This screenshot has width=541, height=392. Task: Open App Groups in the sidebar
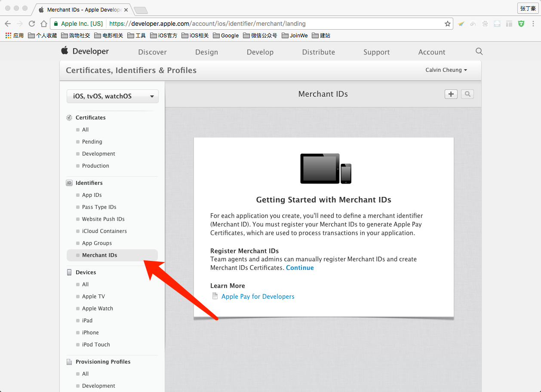(x=97, y=243)
